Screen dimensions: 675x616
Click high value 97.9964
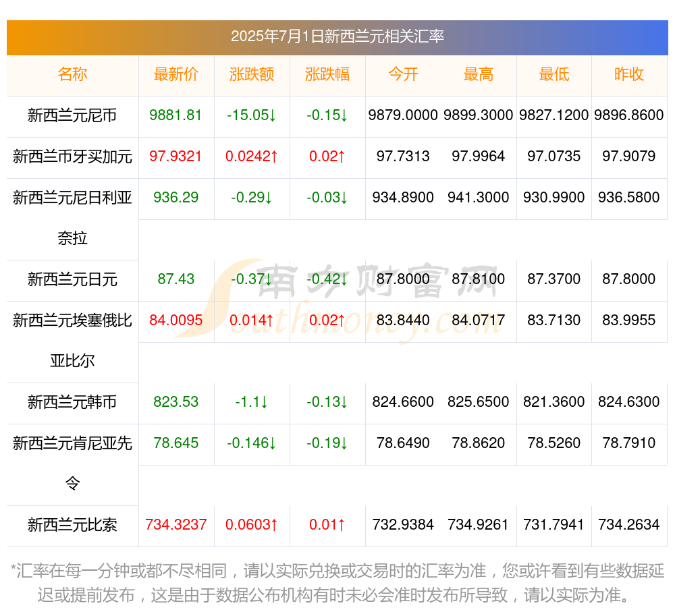[479, 156]
